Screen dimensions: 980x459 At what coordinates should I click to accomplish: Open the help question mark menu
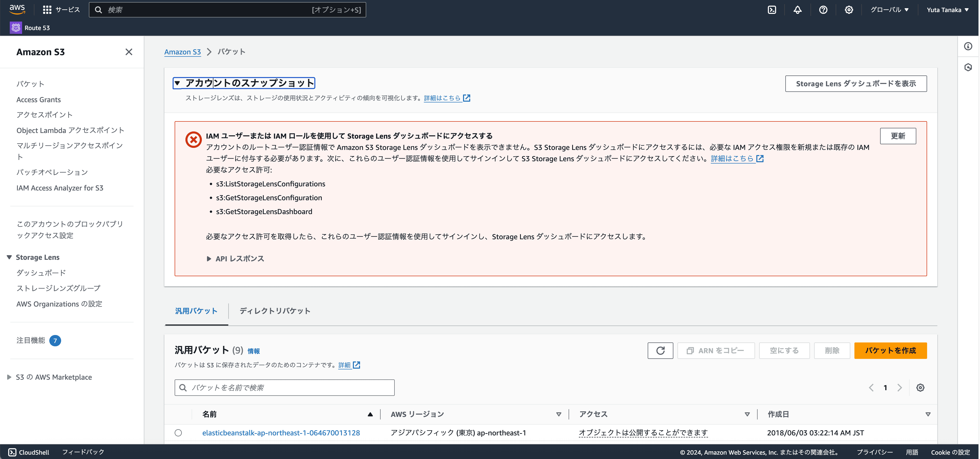[x=823, y=10]
